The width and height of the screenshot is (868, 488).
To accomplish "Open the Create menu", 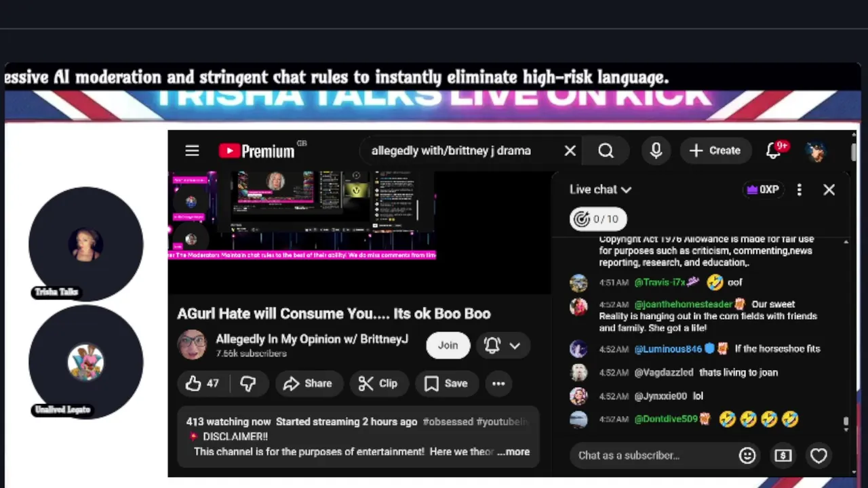I will tap(715, 150).
